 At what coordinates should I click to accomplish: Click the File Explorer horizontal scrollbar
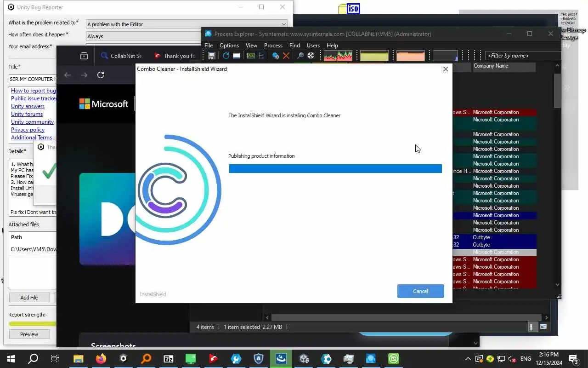[x=407, y=317]
